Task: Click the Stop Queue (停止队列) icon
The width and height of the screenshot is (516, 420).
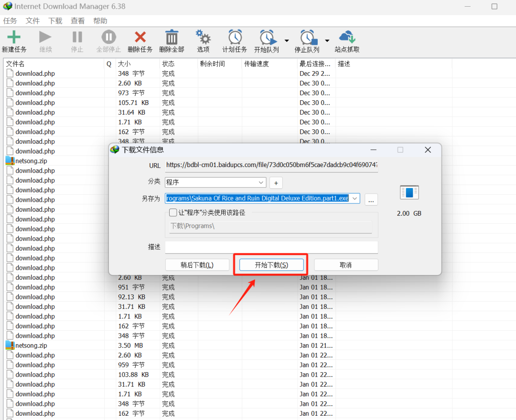Action: click(x=309, y=37)
